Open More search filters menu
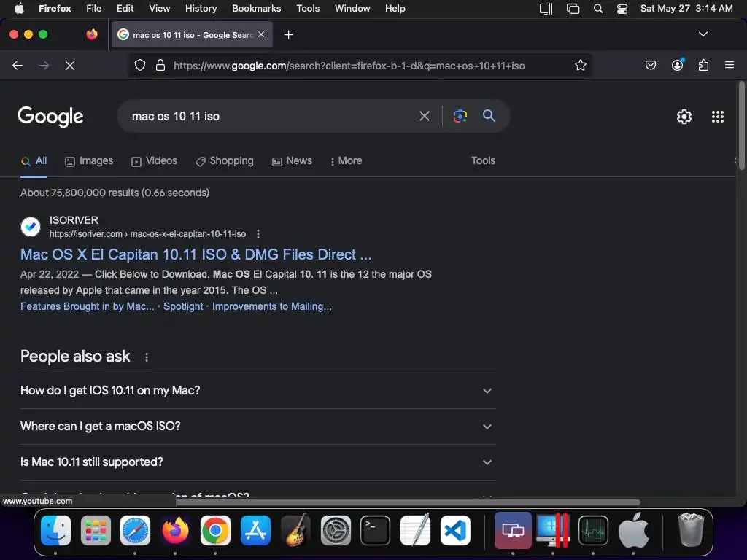The width and height of the screenshot is (747, 560). coord(347,161)
